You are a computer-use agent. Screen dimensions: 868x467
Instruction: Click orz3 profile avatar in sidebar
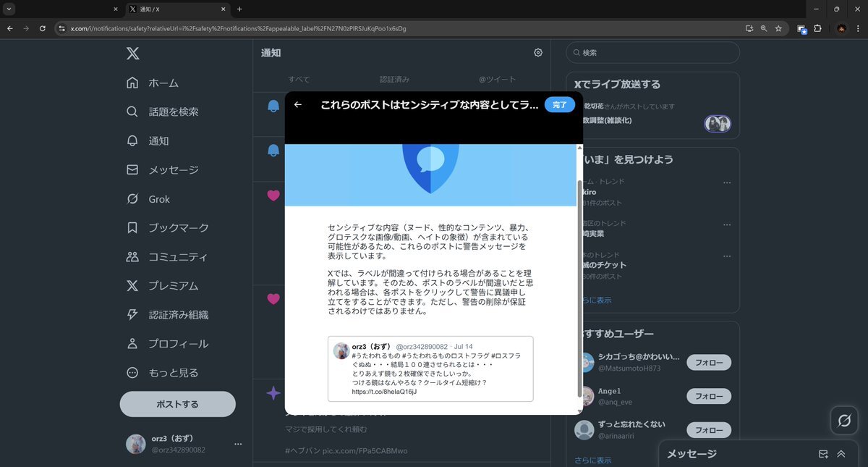pyautogui.click(x=136, y=444)
